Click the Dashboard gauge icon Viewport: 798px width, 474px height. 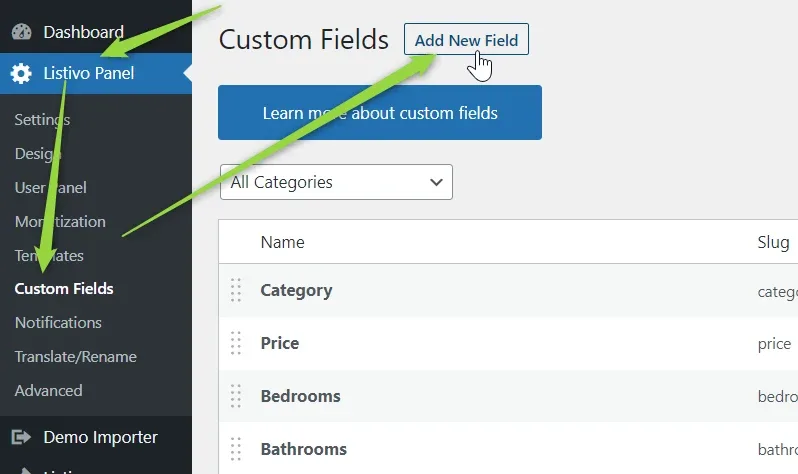(x=21, y=32)
